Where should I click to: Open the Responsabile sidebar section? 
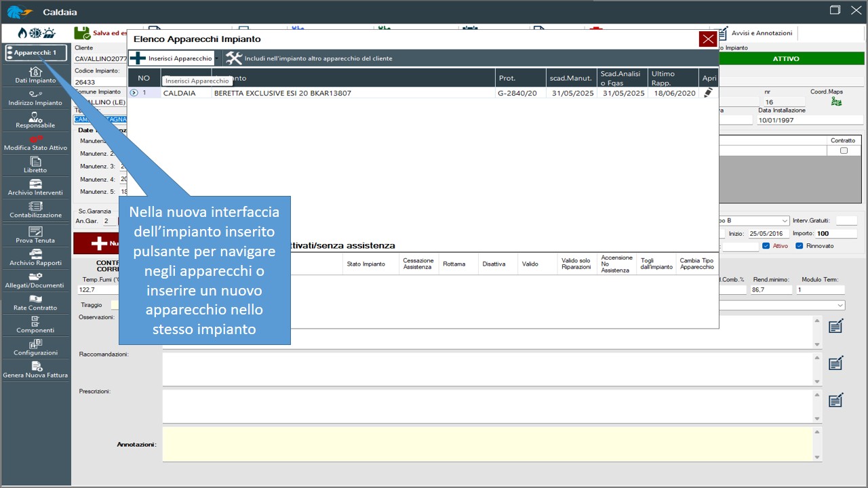pos(35,120)
